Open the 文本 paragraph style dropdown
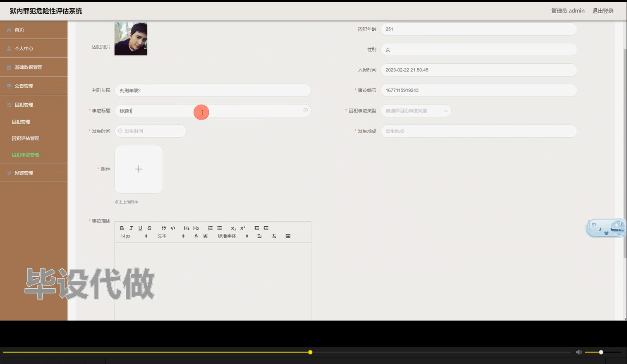This screenshot has width=627, height=364. [x=171, y=236]
